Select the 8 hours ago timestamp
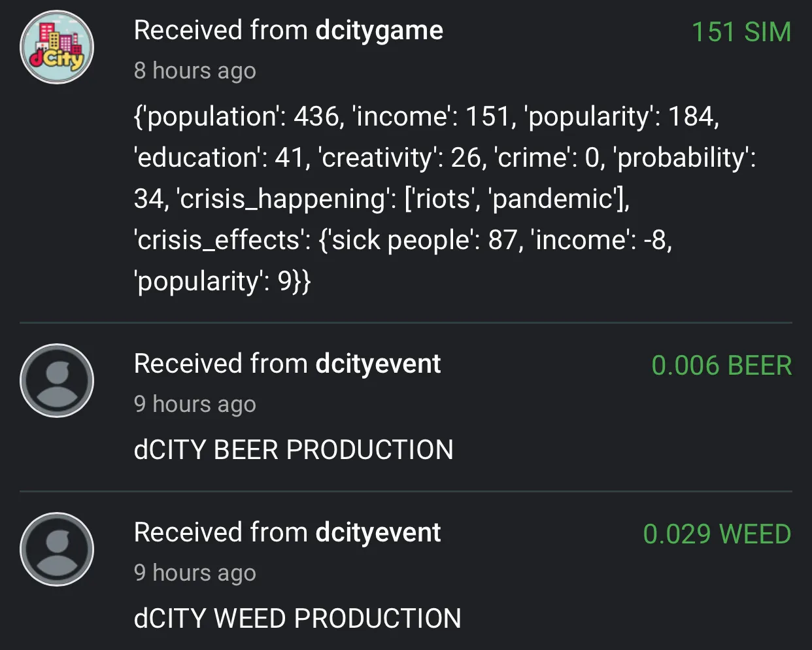This screenshot has height=650, width=812. click(x=195, y=71)
